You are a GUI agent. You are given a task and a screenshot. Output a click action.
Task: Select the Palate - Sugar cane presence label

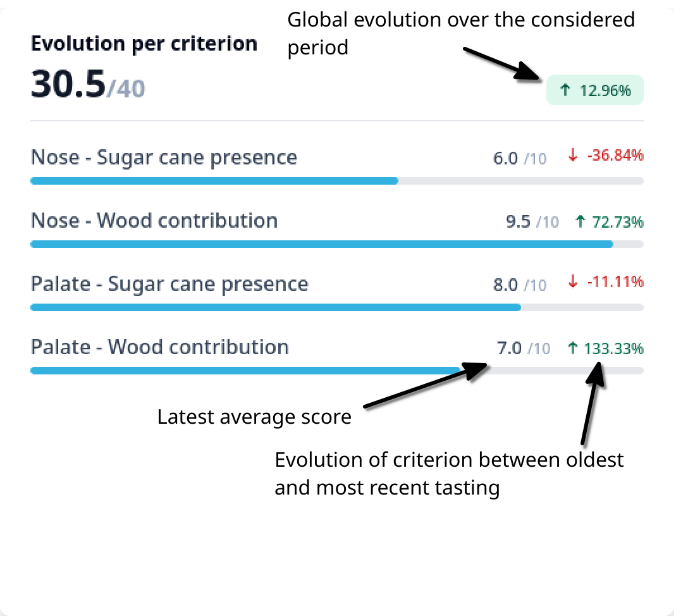(169, 284)
